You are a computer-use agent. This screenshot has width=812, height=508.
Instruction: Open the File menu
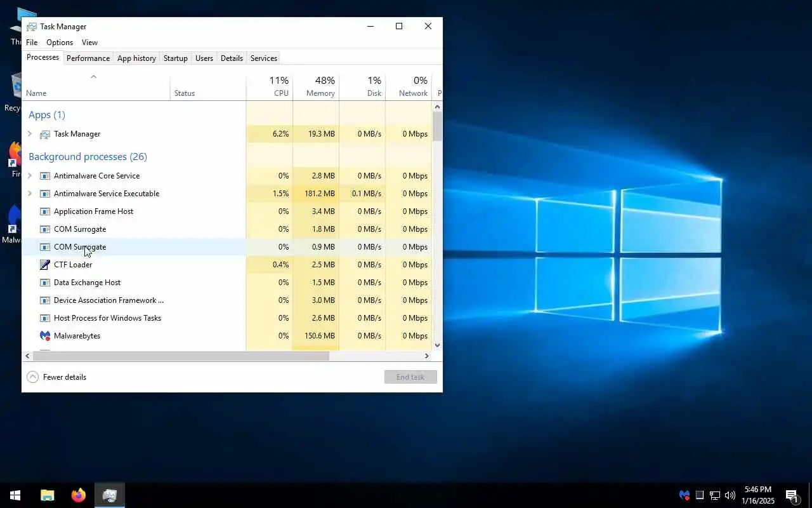tap(32, 43)
